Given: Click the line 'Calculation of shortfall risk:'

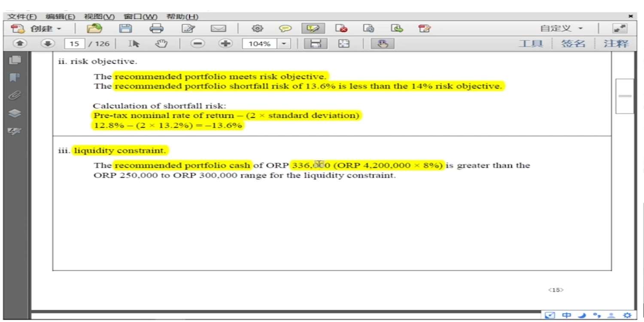Looking at the screenshot, I should (x=159, y=106).
